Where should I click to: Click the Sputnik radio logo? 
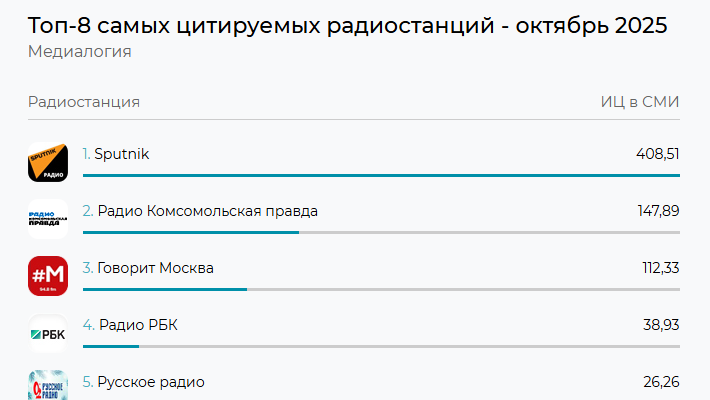click(x=47, y=162)
